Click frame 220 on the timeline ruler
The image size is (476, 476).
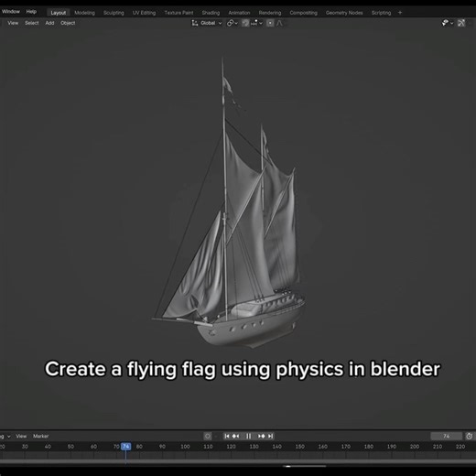pos(460,447)
